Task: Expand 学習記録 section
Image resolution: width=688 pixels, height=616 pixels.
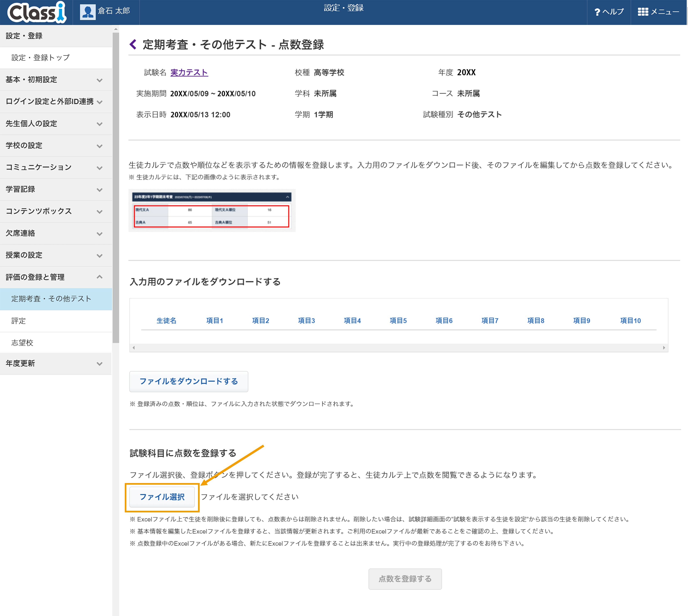Action: click(56, 189)
